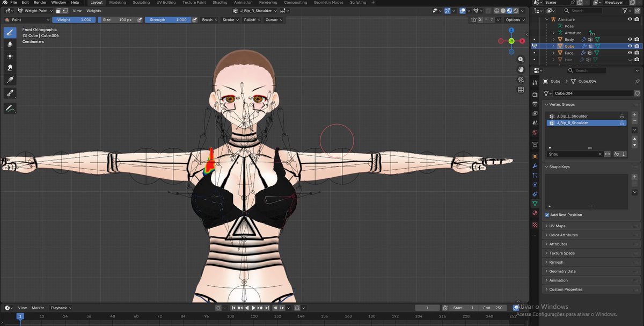Add a new vertex group with plus
The height and width of the screenshot is (326, 644).
(x=635, y=115)
